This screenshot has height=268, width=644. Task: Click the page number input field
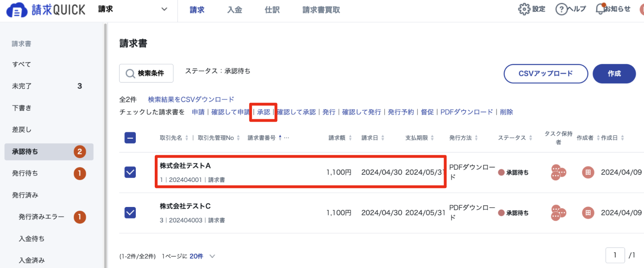click(615, 255)
